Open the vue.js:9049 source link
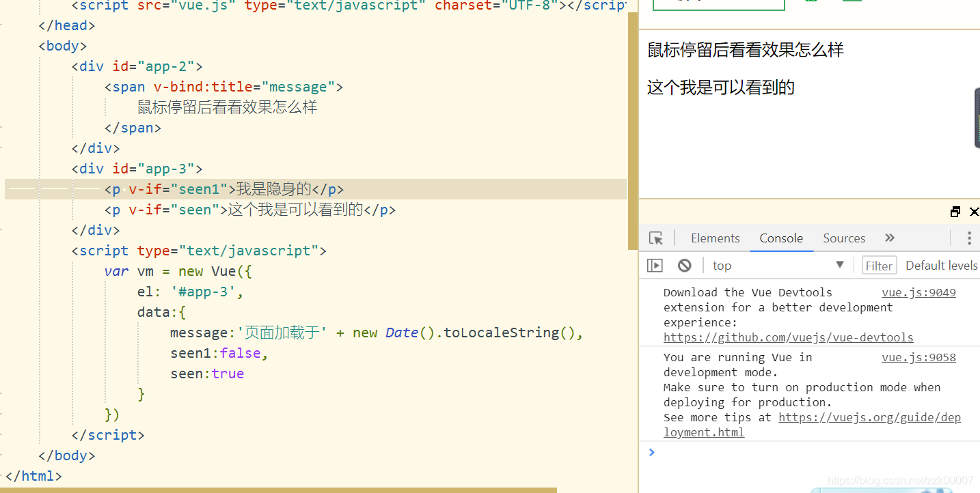Viewport: 980px width, 493px height. (918, 292)
